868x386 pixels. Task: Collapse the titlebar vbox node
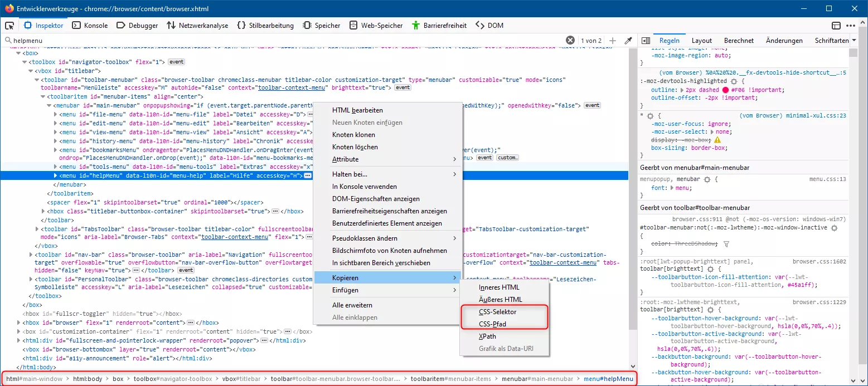coord(31,71)
